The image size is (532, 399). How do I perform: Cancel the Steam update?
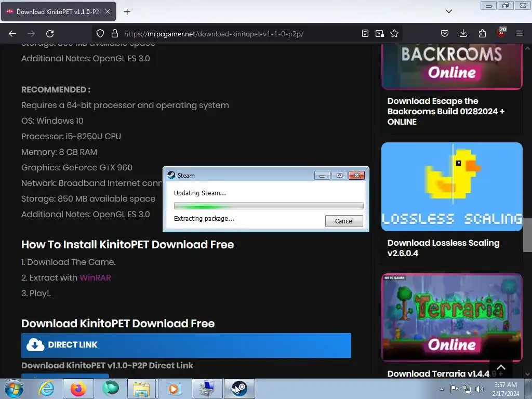344,221
